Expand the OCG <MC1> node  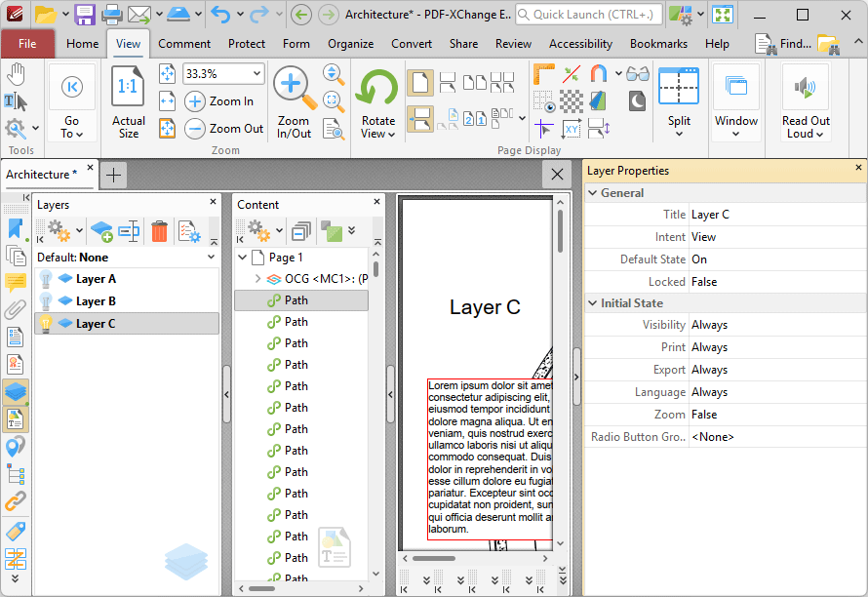tap(257, 279)
